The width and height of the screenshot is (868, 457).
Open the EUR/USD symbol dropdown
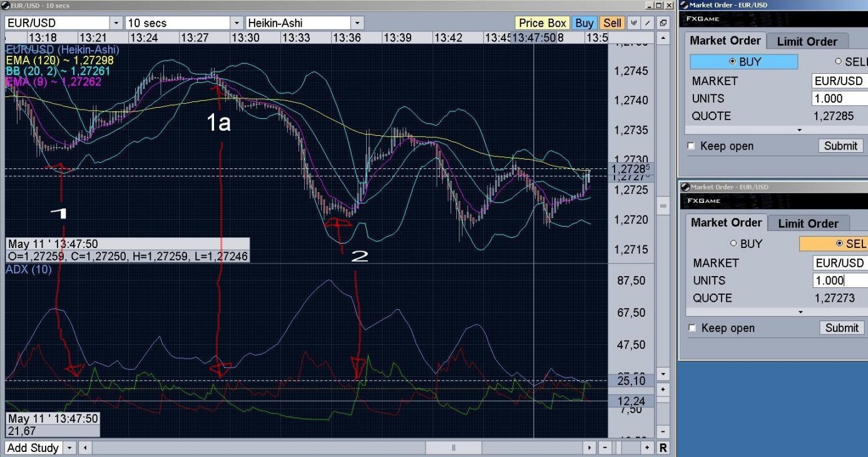point(116,23)
